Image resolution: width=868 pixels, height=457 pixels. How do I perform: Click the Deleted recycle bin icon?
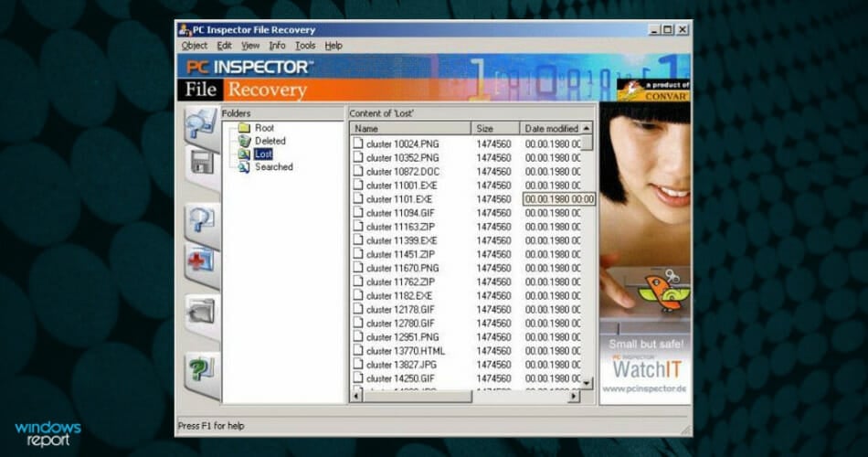click(x=244, y=141)
